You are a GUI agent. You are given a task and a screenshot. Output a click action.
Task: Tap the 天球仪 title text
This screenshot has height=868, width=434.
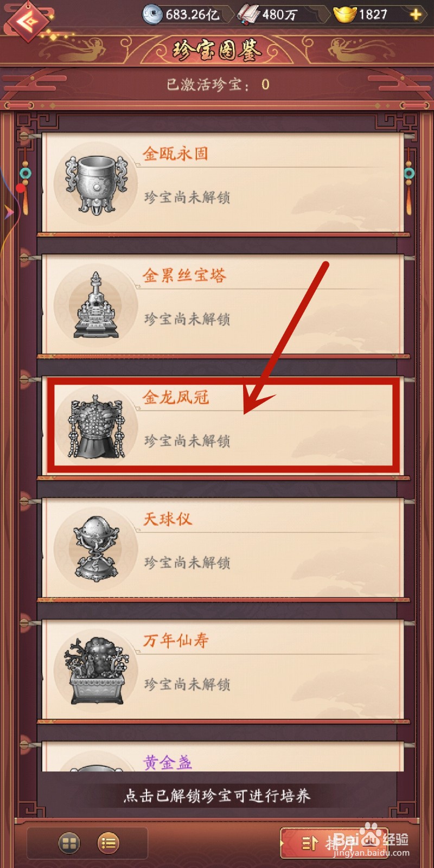[x=167, y=519]
